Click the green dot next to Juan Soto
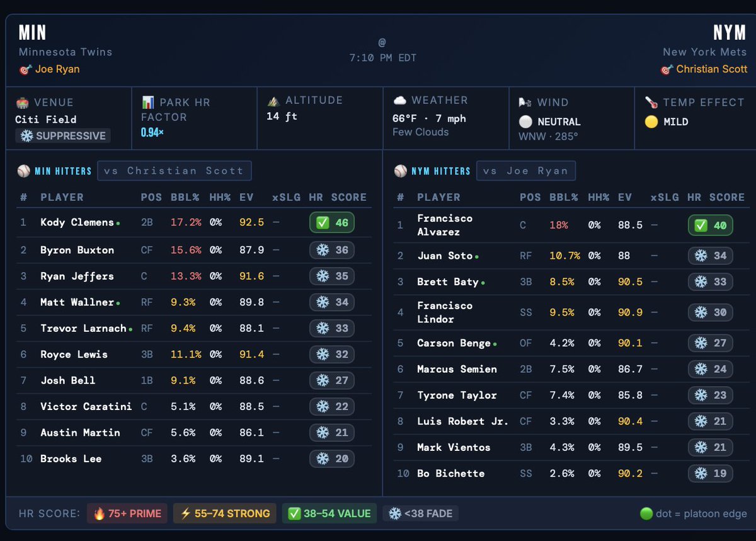 click(x=476, y=257)
